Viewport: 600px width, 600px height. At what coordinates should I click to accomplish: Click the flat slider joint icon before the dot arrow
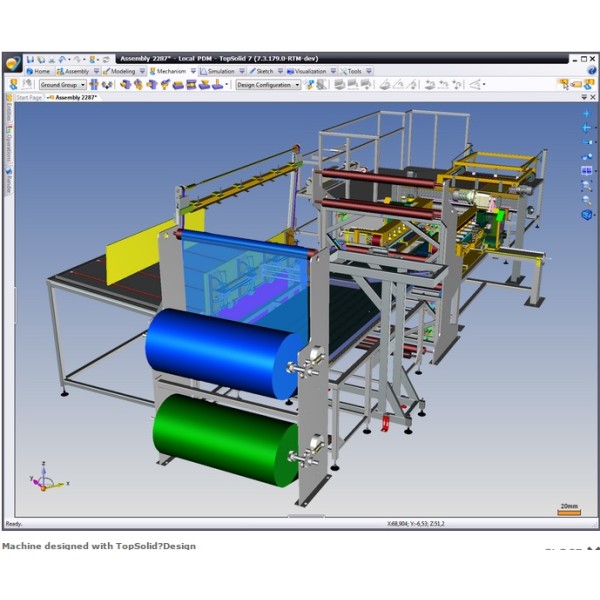click(217, 85)
